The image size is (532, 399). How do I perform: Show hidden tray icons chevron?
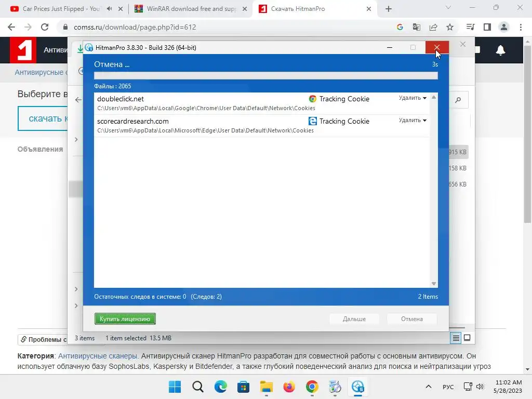[429, 387]
